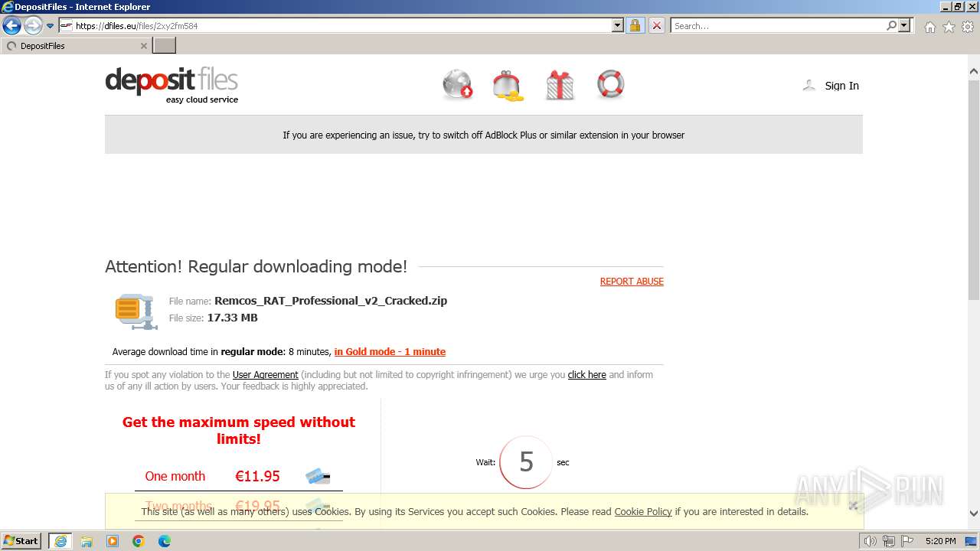Open the lifebuoy help icon
Viewport: 980px width, 551px height.
click(610, 84)
